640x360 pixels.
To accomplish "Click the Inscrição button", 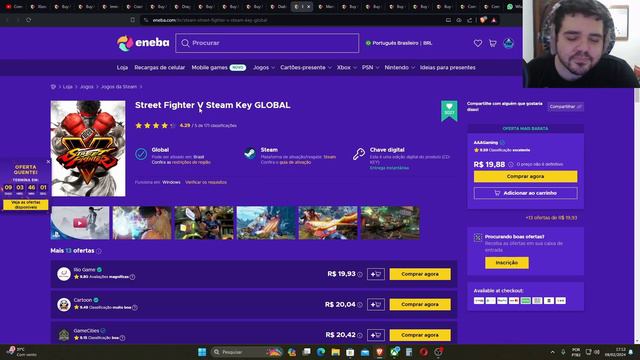I will [x=507, y=263].
